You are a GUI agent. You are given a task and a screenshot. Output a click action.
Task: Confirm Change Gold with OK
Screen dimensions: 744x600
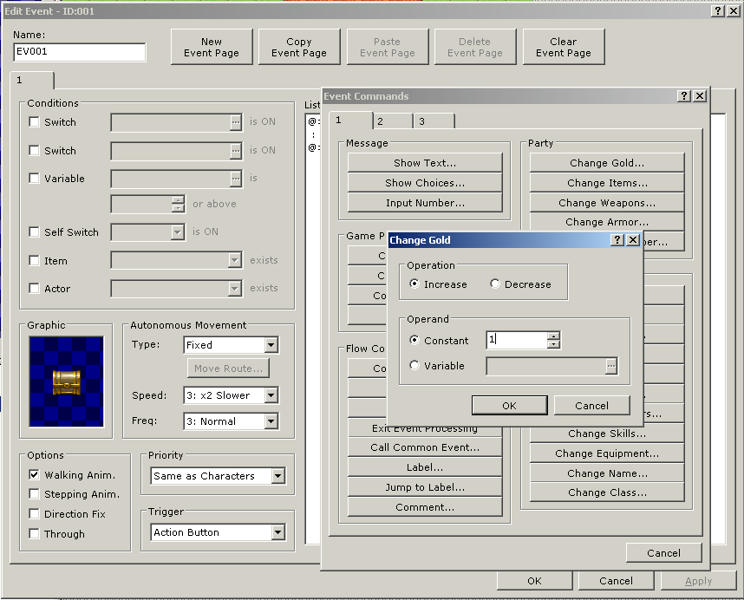(x=509, y=406)
